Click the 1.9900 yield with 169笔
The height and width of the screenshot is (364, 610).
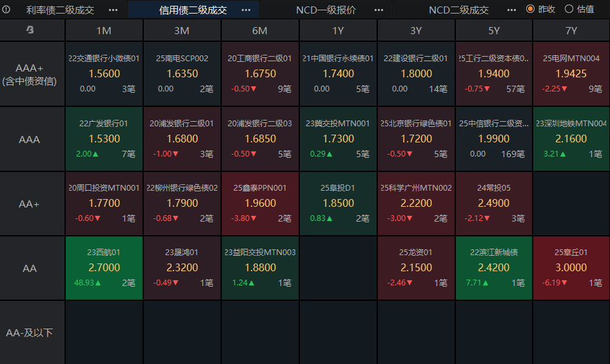494,139
